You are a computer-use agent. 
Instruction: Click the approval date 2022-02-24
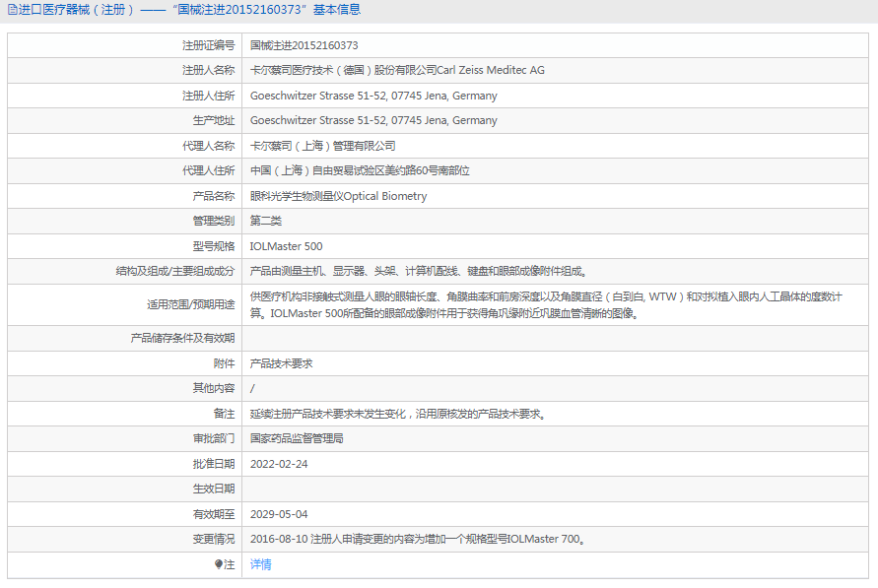(x=279, y=464)
